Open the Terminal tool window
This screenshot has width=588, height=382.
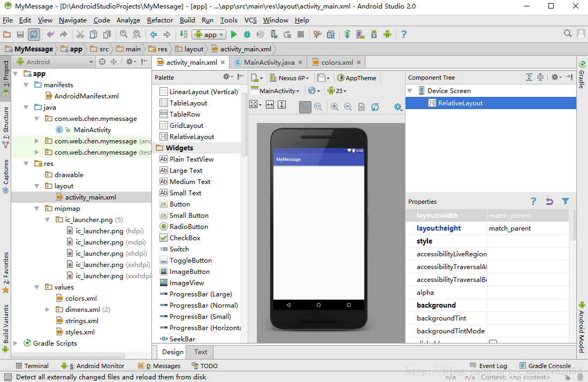[x=32, y=366]
